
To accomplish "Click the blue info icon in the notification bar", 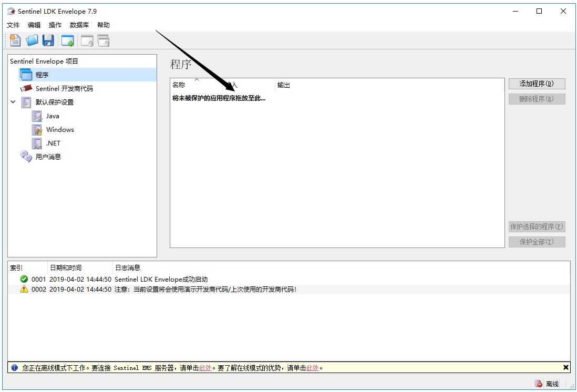I will (x=14, y=367).
